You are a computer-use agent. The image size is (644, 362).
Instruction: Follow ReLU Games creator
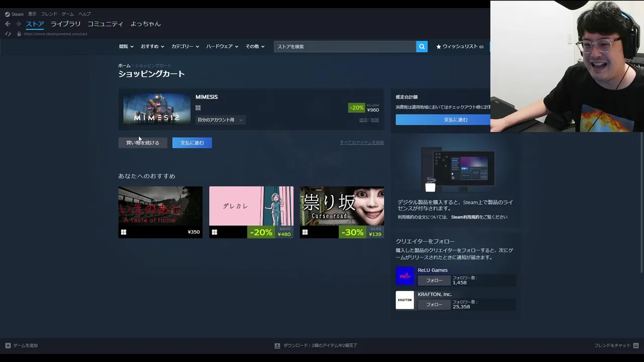point(434,281)
